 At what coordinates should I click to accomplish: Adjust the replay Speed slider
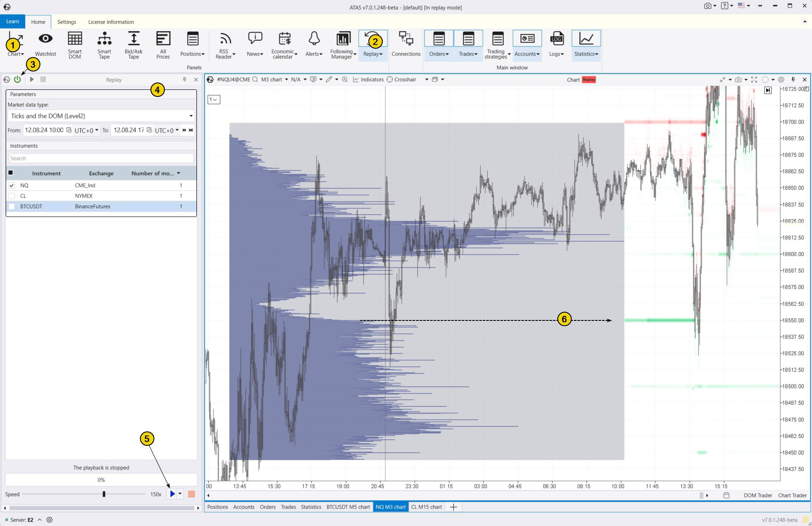pyautogui.click(x=104, y=494)
